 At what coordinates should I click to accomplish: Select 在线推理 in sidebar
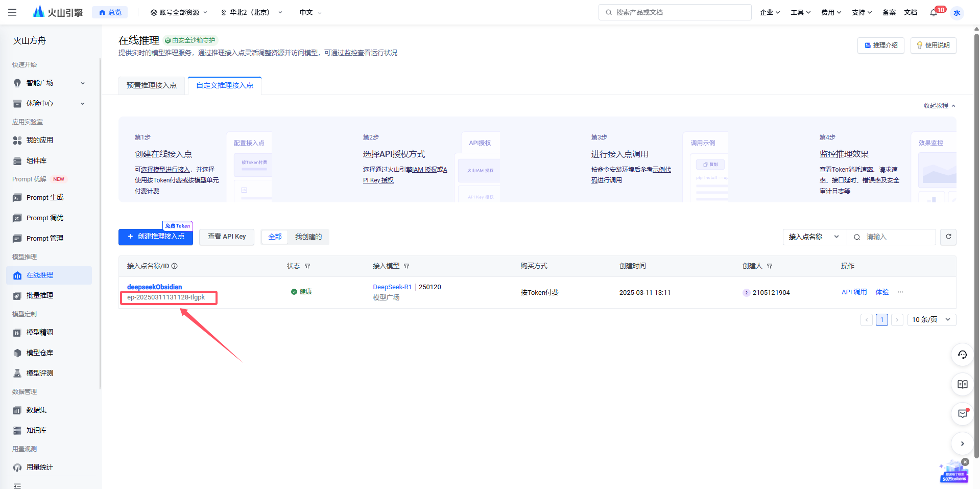pyautogui.click(x=49, y=275)
